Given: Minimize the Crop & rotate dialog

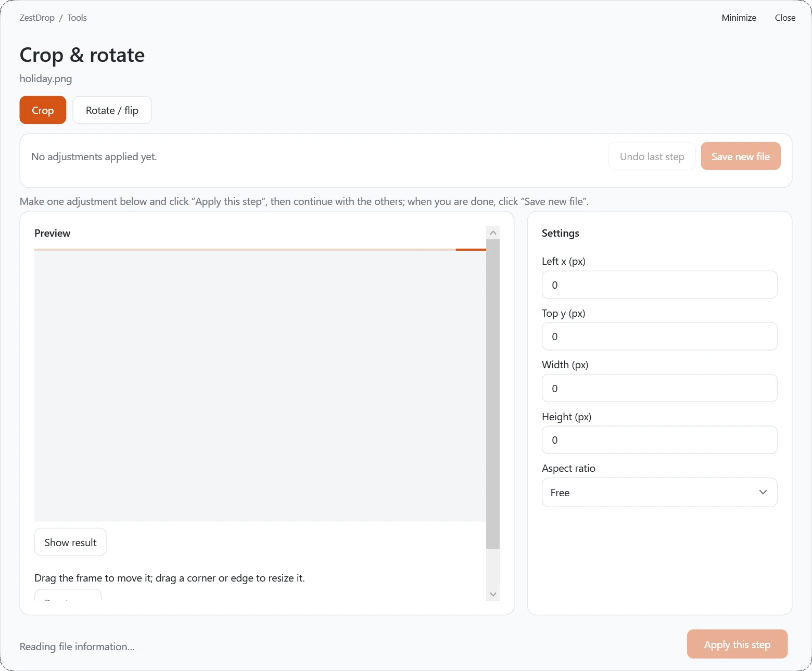Looking at the screenshot, I should [x=739, y=18].
